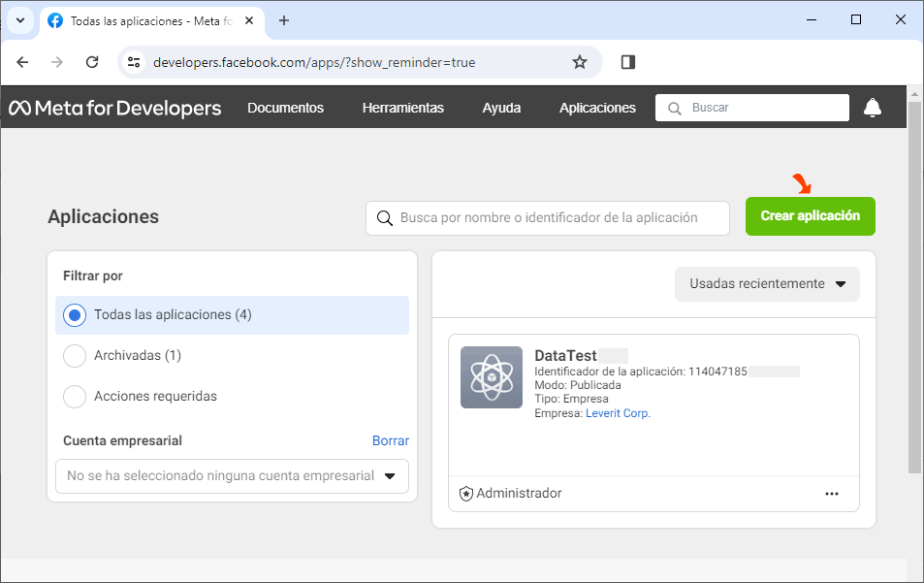Bookmark this page with the star icon
Image resolution: width=924 pixels, height=583 pixels.
click(580, 62)
